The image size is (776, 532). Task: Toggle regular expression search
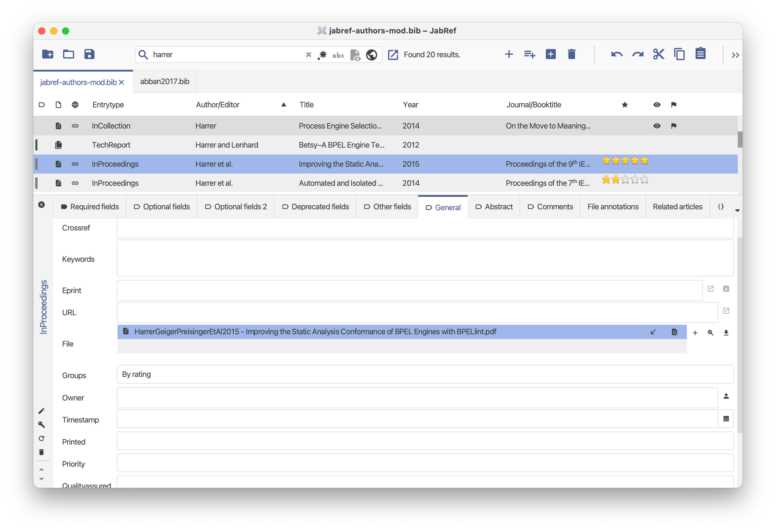(322, 55)
